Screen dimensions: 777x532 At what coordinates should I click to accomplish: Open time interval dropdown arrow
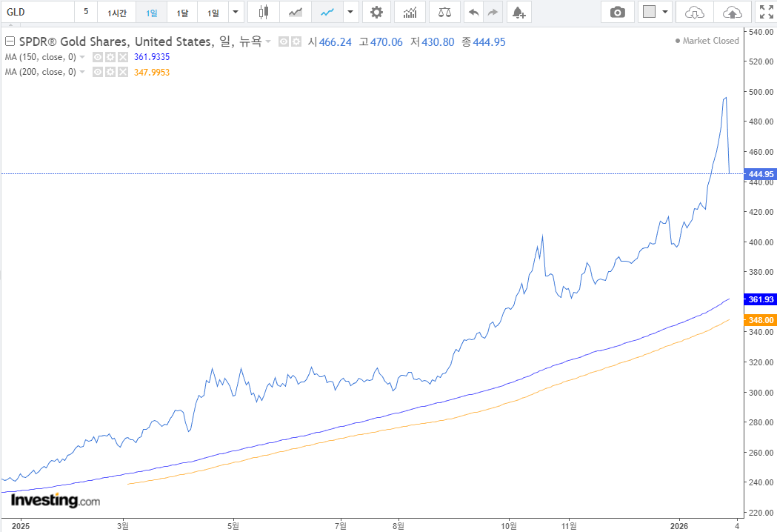[236, 13]
